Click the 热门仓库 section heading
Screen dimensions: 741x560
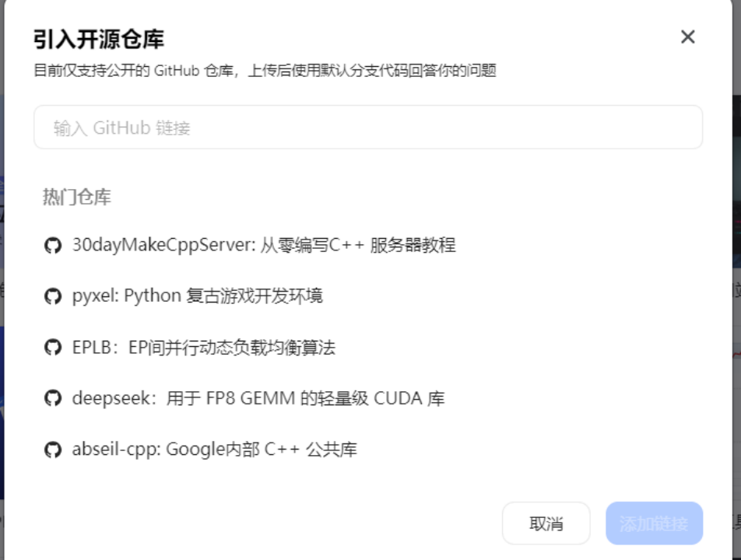tap(76, 198)
